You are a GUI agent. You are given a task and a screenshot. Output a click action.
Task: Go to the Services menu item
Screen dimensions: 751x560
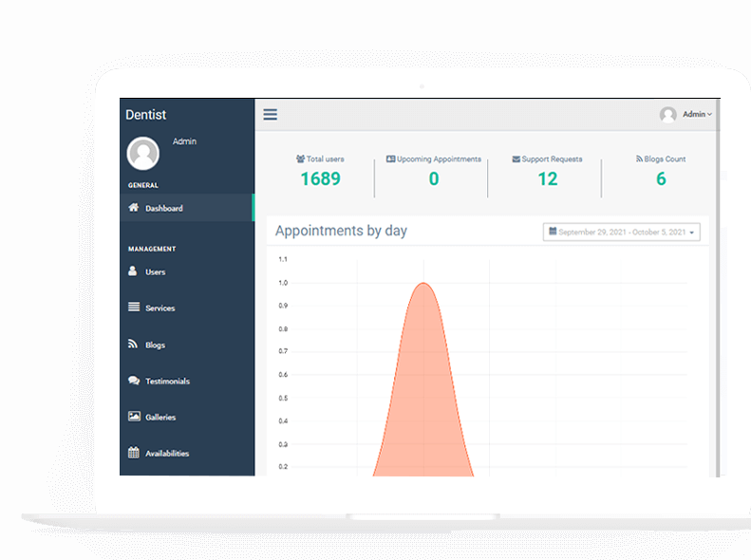[x=160, y=308]
